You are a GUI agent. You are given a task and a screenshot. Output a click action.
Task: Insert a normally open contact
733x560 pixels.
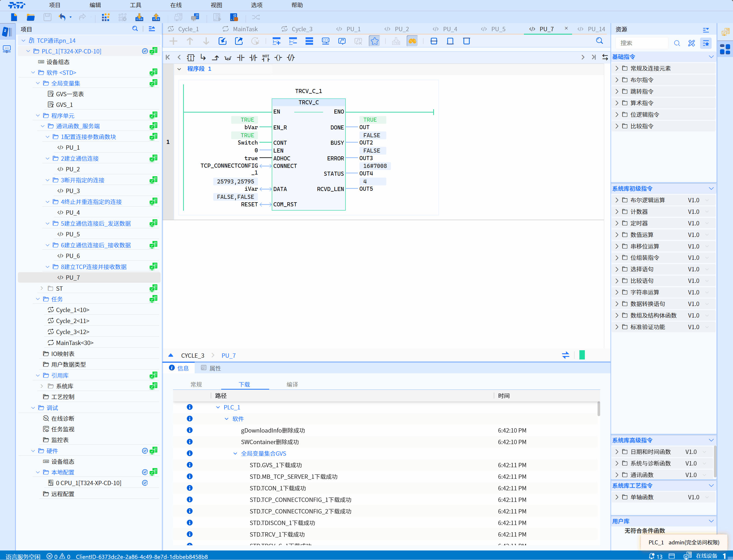tap(241, 58)
